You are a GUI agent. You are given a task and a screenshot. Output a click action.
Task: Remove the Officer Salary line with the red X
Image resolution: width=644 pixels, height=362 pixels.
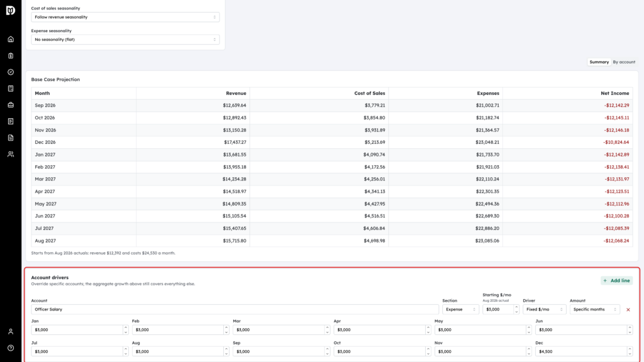628,310
